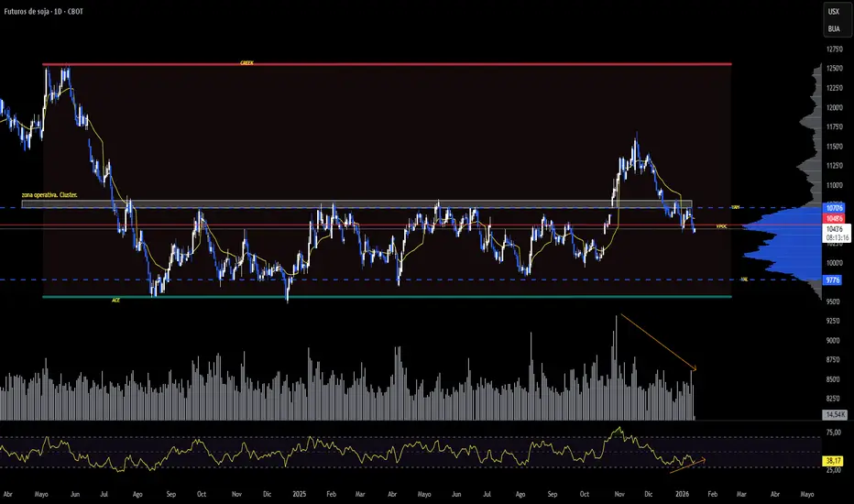Click the 12750 price axis tick
The width and height of the screenshot is (854, 504).
(834, 49)
